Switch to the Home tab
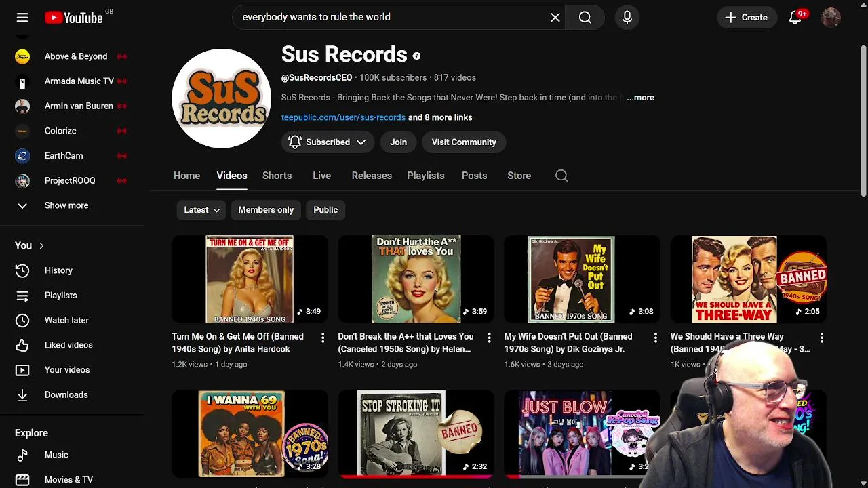 pyautogui.click(x=186, y=176)
